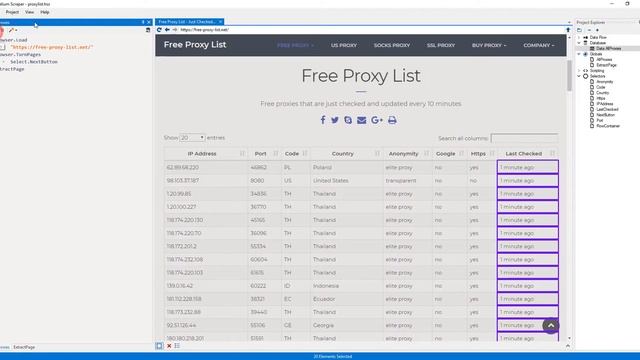Viewport: 640px width, 360px height.
Task: Click the transparent anonymity cell
Action: (x=407, y=180)
